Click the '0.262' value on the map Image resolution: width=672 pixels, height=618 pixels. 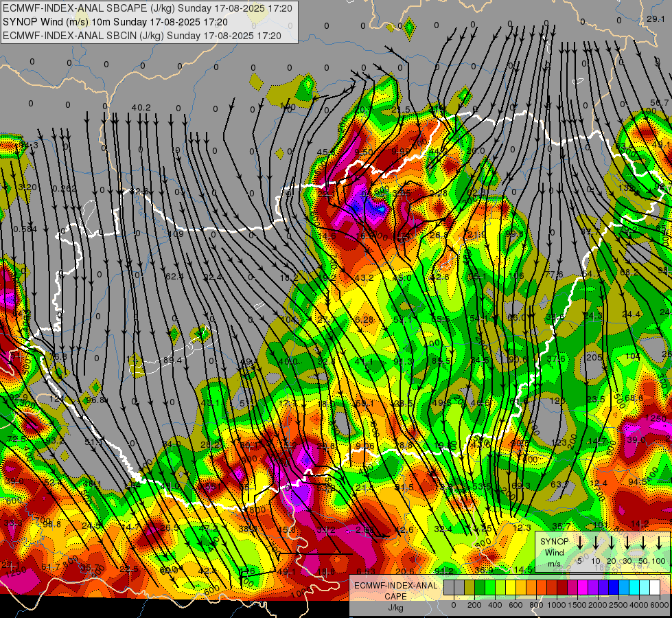(65, 189)
